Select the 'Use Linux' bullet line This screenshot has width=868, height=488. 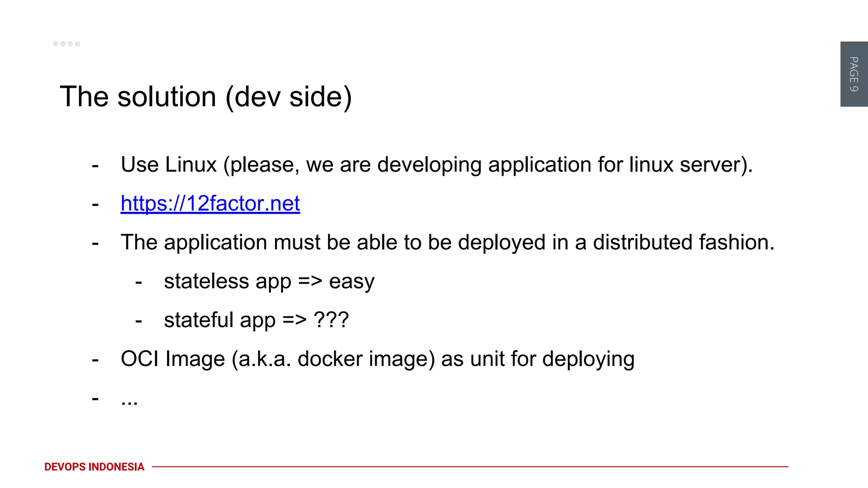pos(437,165)
